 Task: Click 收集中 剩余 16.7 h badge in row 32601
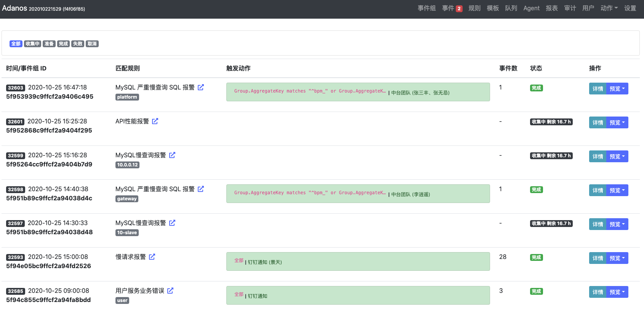point(551,122)
